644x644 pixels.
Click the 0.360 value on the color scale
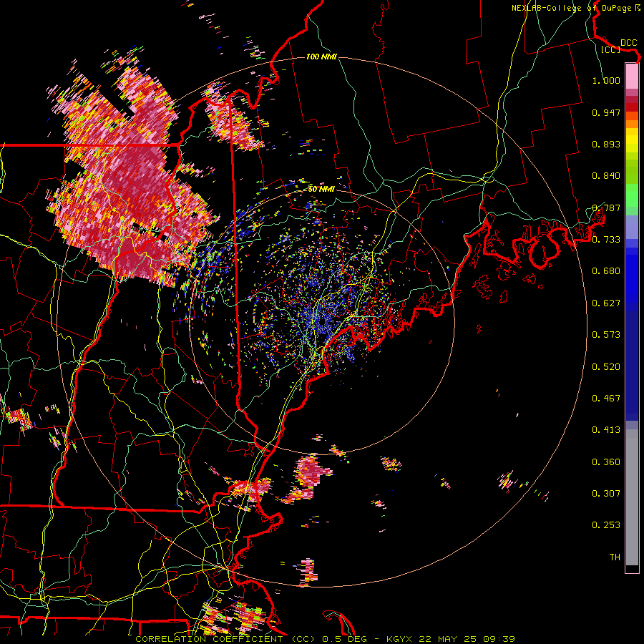coord(606,462)
